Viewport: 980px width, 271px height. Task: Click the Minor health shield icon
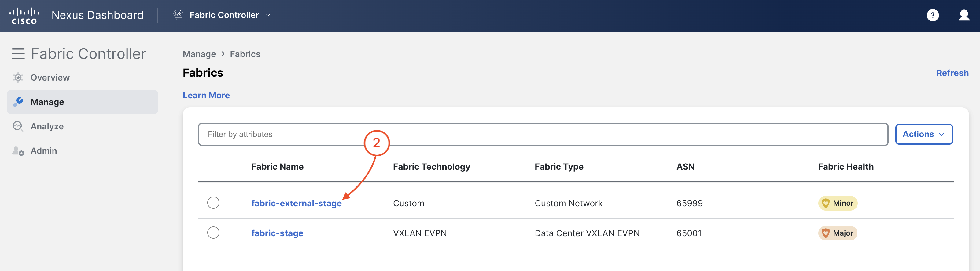pos(825,203)
